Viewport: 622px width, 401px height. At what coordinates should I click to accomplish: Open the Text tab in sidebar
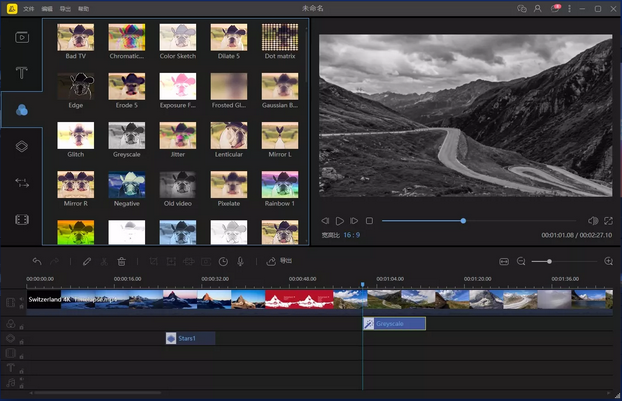21,73
